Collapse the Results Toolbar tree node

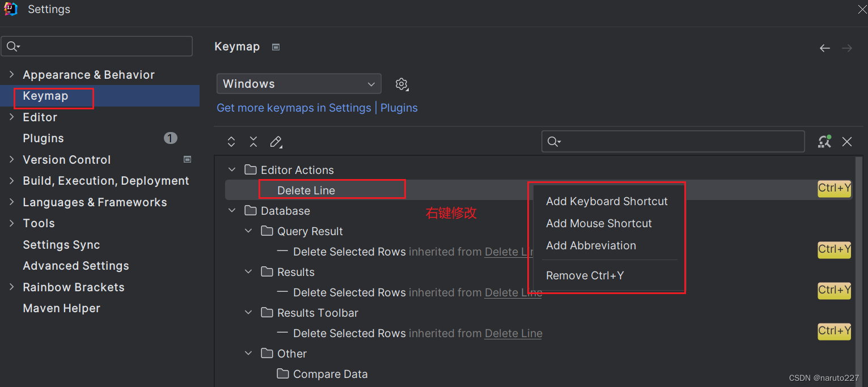click(248, 312)
